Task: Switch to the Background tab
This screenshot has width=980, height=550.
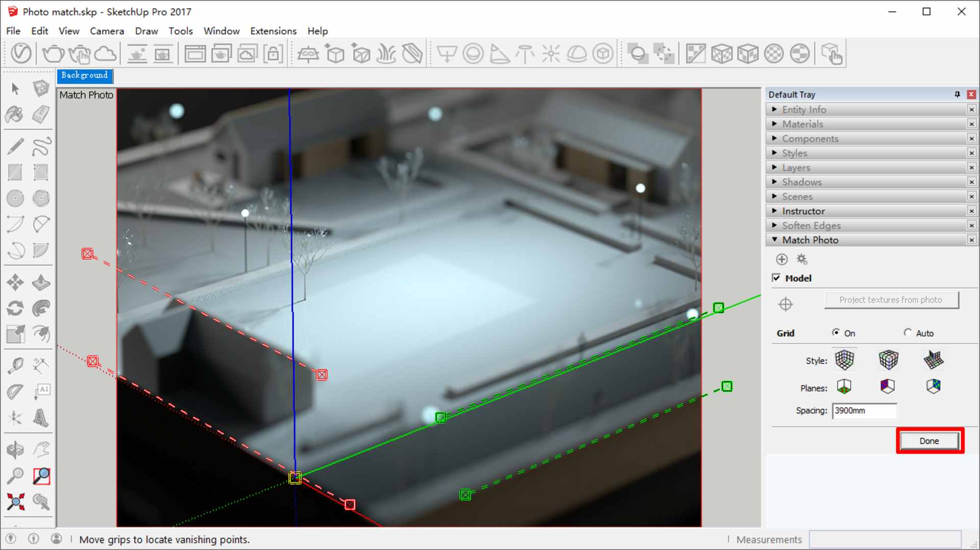Action: 84,76
